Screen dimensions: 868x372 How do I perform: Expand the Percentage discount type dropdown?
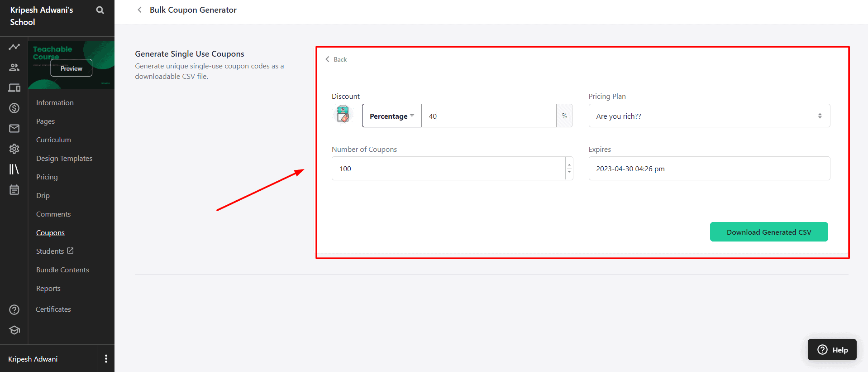tap(391, 116)
